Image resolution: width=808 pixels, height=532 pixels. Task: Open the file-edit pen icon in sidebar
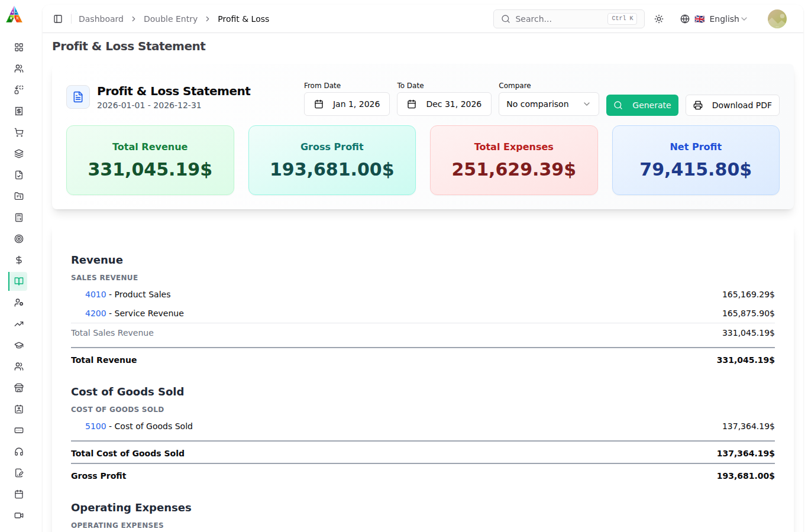pos(19,473)
